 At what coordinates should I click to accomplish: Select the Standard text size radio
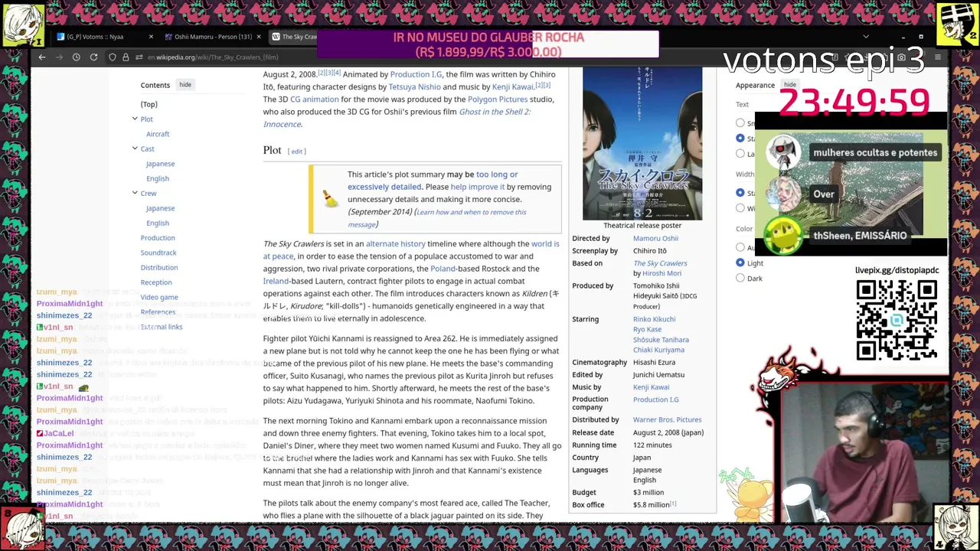(x=740, y=139)
